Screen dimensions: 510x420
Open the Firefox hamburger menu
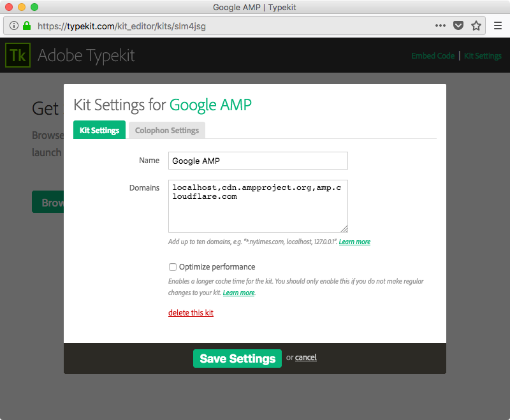click(498, 25)
